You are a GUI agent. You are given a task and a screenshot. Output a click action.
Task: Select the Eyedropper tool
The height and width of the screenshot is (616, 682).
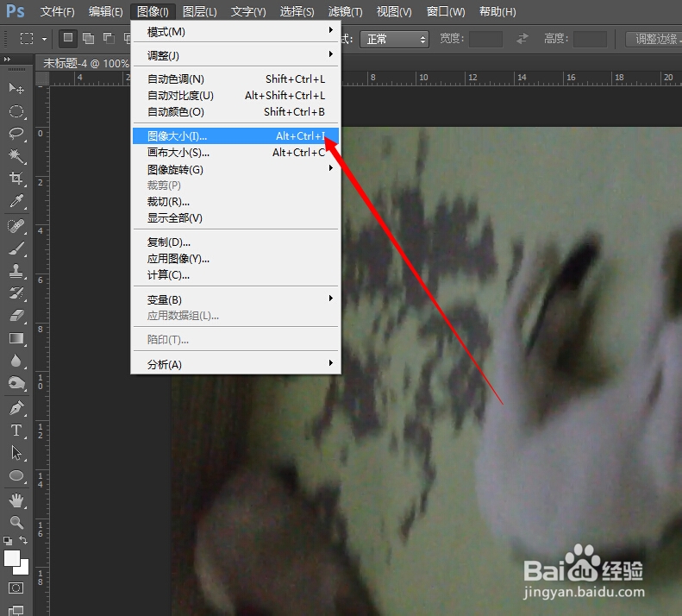(x=16, y=201)
